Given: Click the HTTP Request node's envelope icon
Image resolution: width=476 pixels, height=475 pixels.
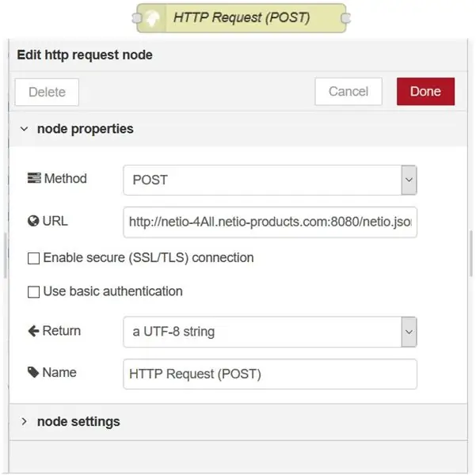Looking at the screenshot, I should [x=153, y=18].
